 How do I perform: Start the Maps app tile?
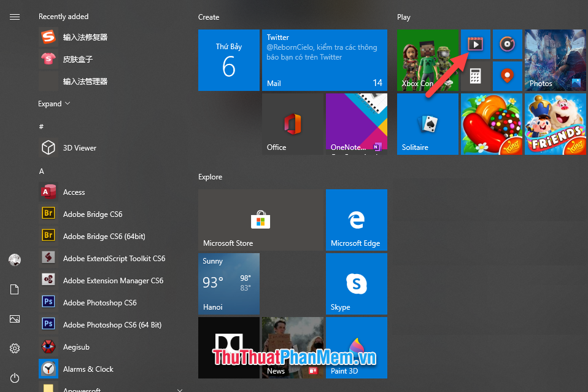[x=508, y=76]
